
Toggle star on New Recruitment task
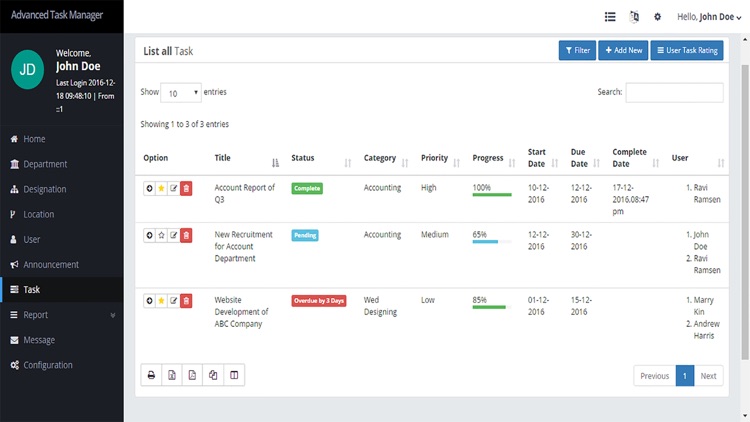point(161,235)
